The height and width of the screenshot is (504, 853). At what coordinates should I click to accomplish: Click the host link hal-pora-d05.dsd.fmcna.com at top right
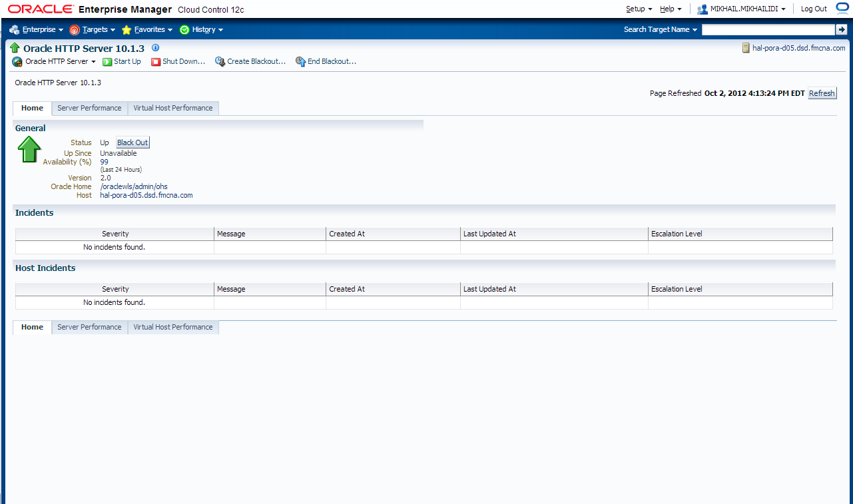798,48
